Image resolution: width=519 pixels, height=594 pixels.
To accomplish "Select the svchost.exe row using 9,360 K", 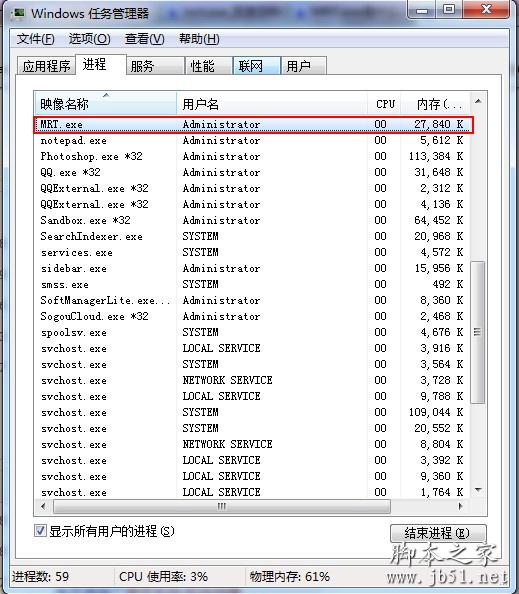I will [x=253, y=476].
